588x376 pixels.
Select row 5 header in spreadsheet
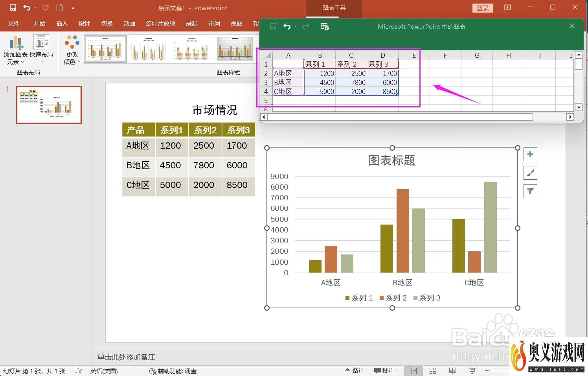266,101
